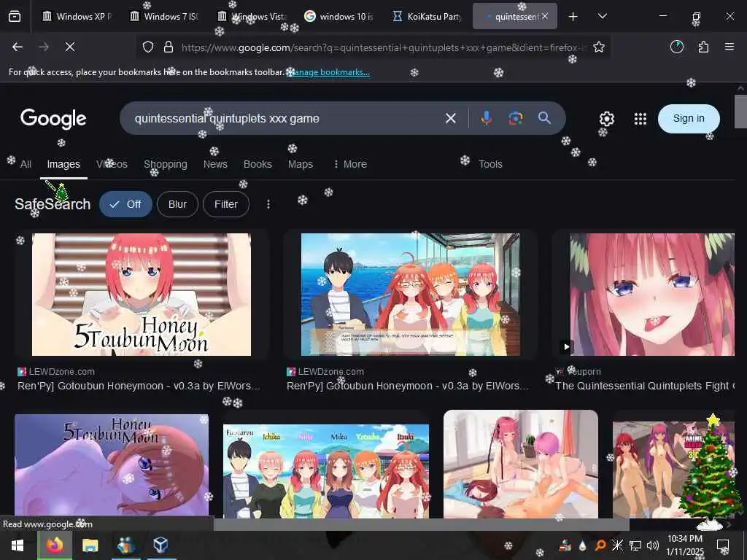
Task: Open the notification center icon
Action: 723,545
